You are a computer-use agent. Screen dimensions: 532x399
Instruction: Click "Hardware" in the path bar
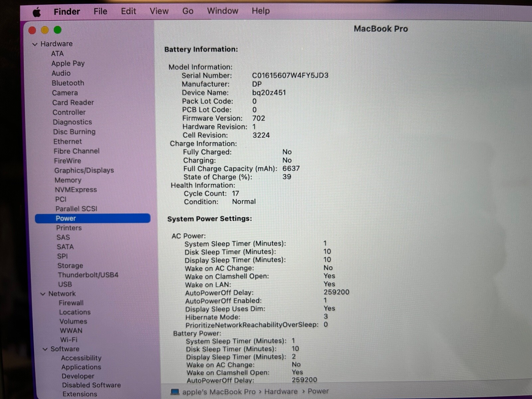pyautogui.click(x=281, y=391)
